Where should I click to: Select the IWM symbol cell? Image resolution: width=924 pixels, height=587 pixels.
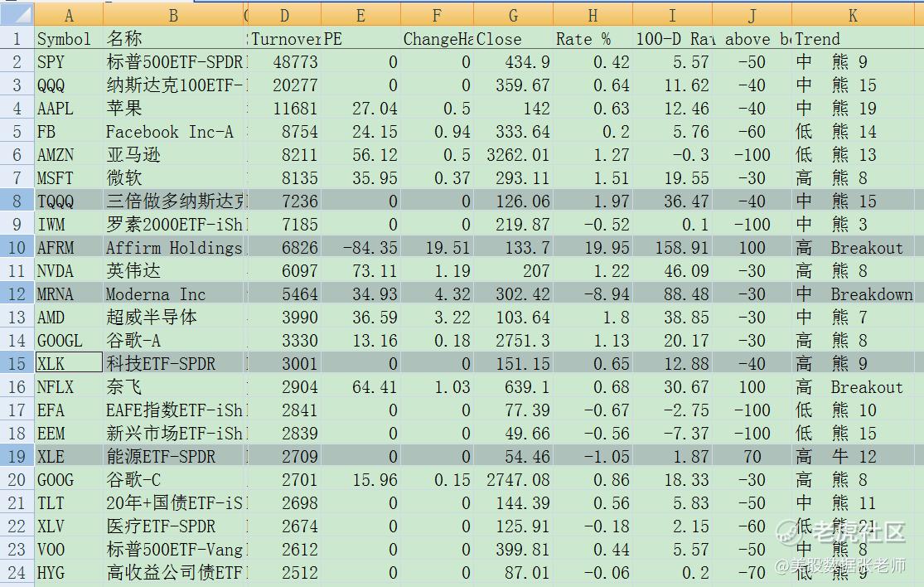[x=69, y=225]
